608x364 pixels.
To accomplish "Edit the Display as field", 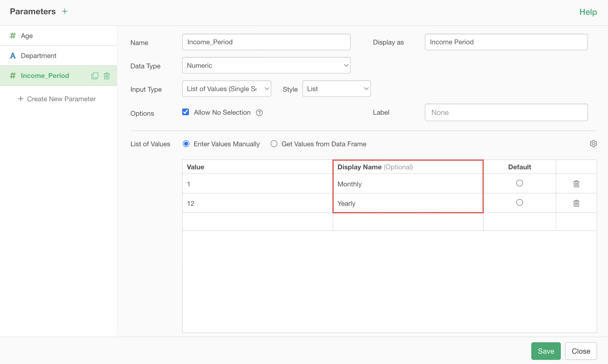I will [x=506, y=42].
